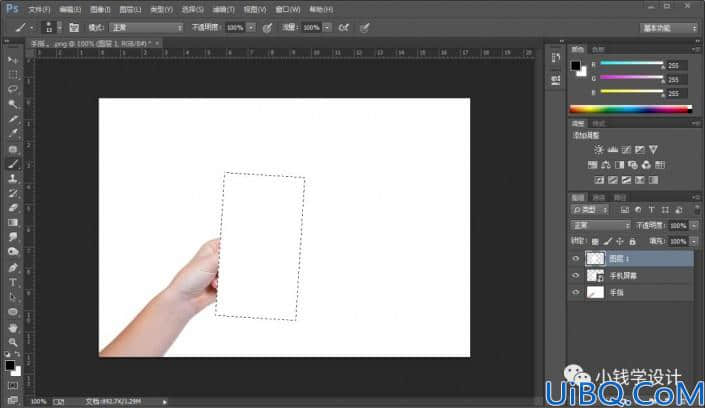
Task: Select the Rectangular Marquee tool
Action: coord(13,75)
